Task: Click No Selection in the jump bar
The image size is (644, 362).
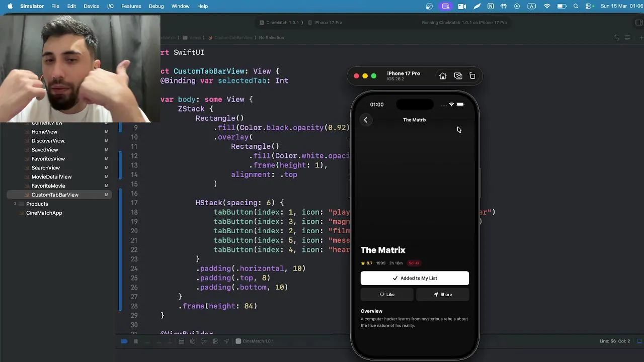Action: pyautogui.click(x=271, y=38)
